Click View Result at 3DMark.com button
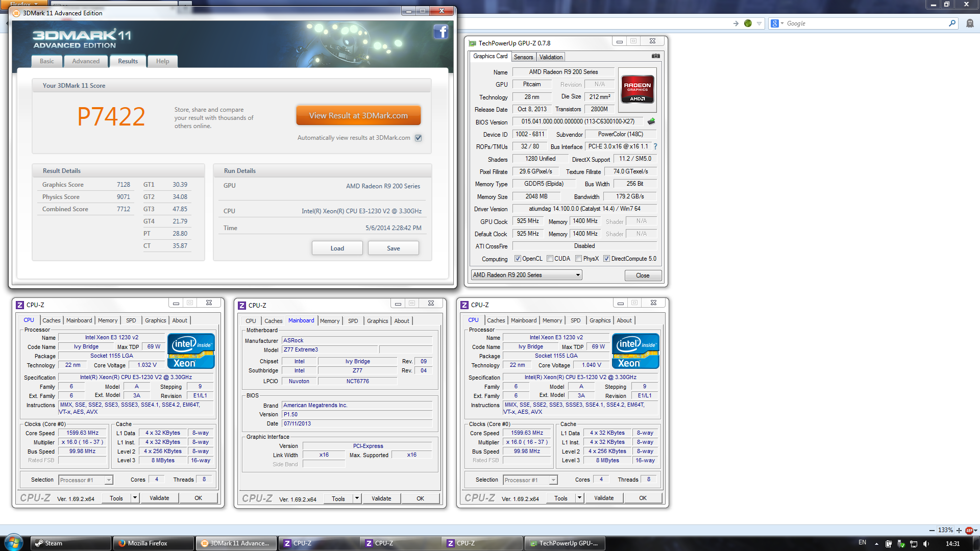Image resolution: width=980 pixels, height=551 pixels. 358,116
